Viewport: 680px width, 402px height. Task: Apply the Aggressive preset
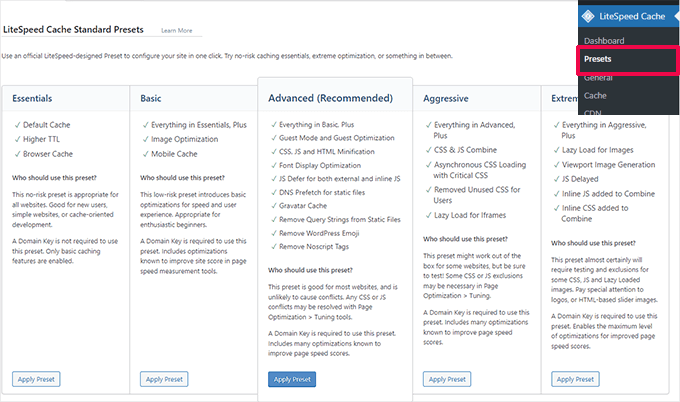click(x=448, y=379)
